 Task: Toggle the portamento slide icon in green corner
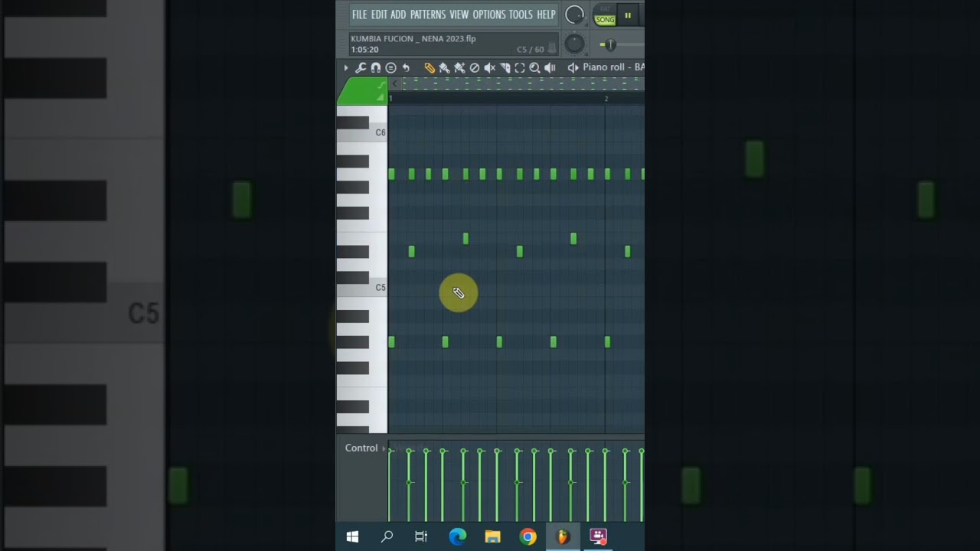pos(381,85)
